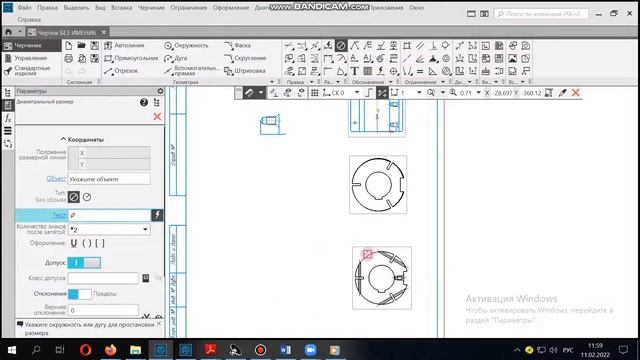Expand the Правка group arrow

click(312, 82)
